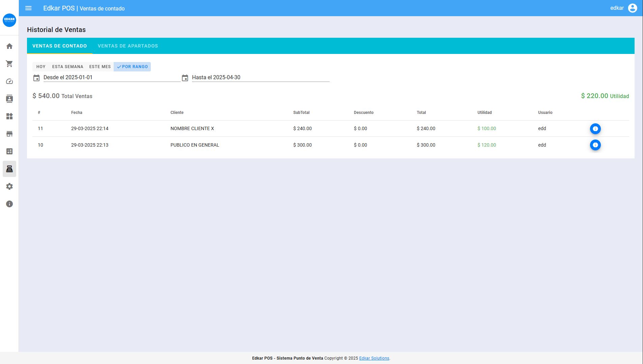
Task: Click the Home icon in sidebar
Action: (x=9, y=46)
